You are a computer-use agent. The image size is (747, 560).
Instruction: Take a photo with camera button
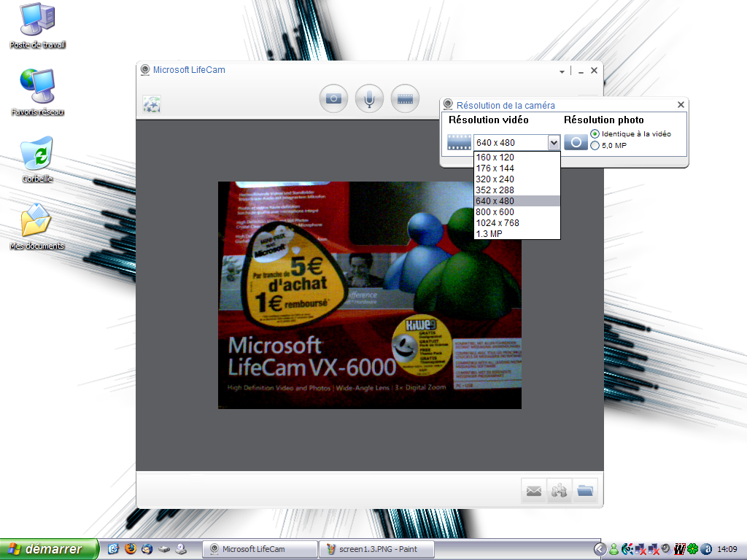click(333, 98)
